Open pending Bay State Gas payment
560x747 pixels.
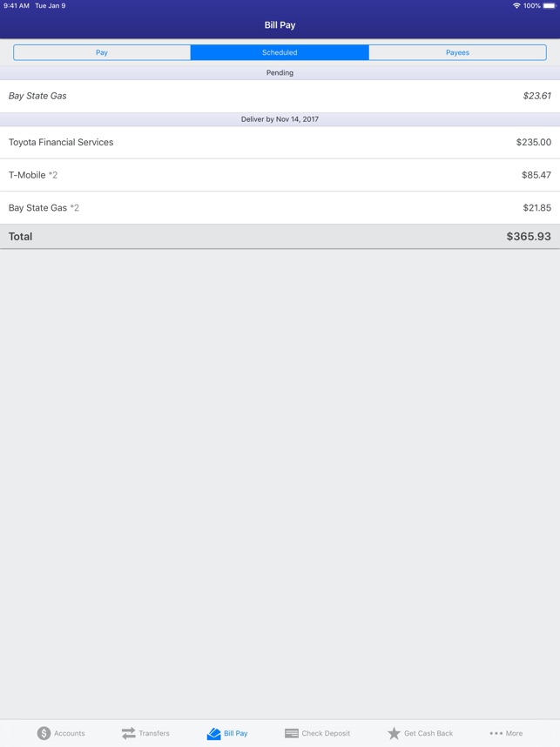(280, 96)
